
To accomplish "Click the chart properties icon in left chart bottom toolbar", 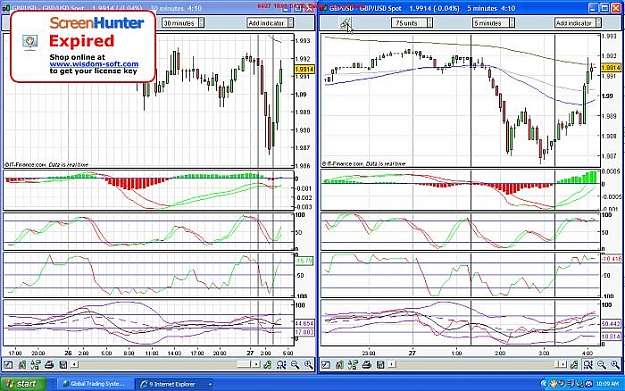I will pos(8,364).
